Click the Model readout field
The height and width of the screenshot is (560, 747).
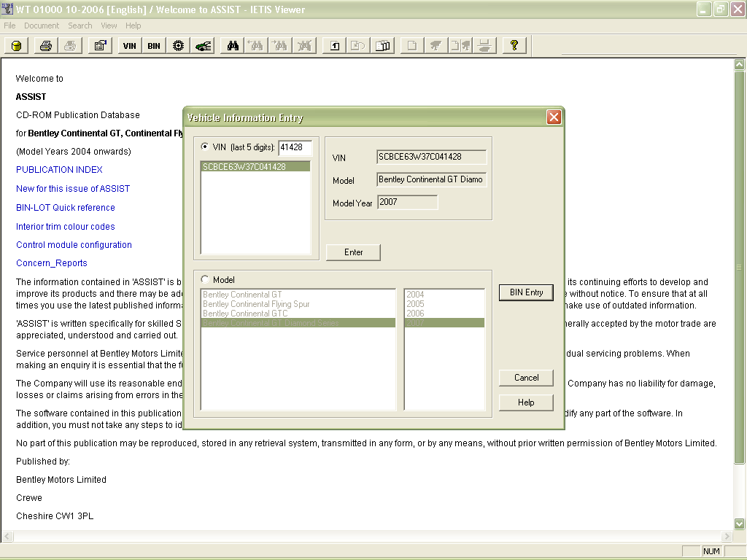pyautogui.click(x=431, y=179)
